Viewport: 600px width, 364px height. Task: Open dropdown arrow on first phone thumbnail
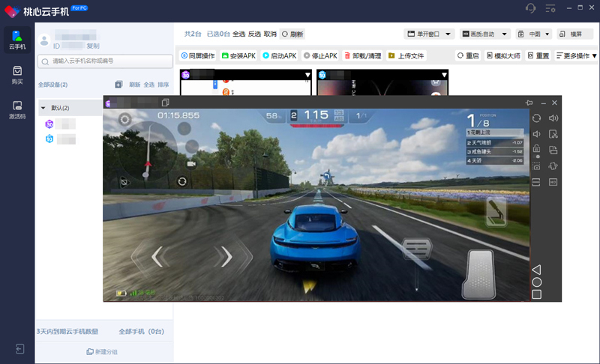[307, 75]
